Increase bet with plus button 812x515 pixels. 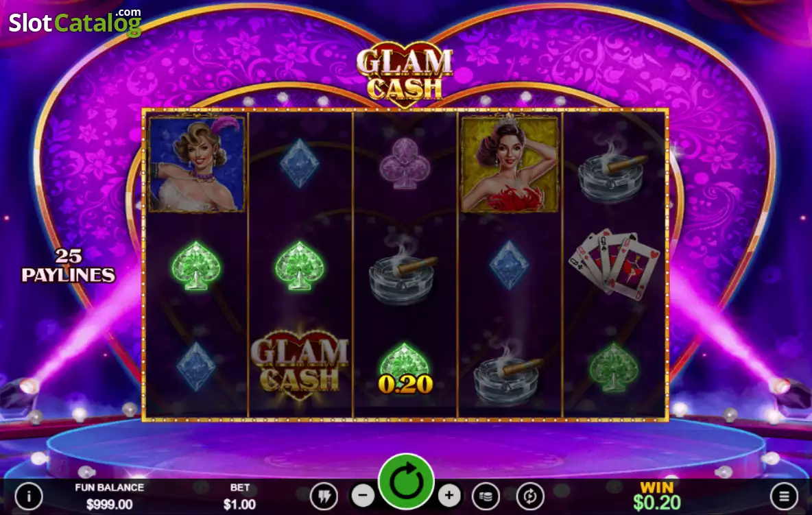click(x=449, y=496)
